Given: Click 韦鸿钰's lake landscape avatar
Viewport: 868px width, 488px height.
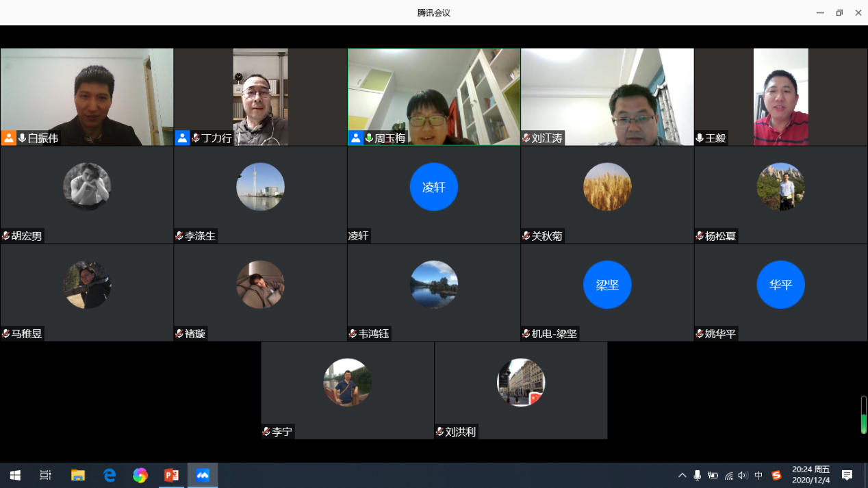Looking at the screenshot, I should click(434, 285).
